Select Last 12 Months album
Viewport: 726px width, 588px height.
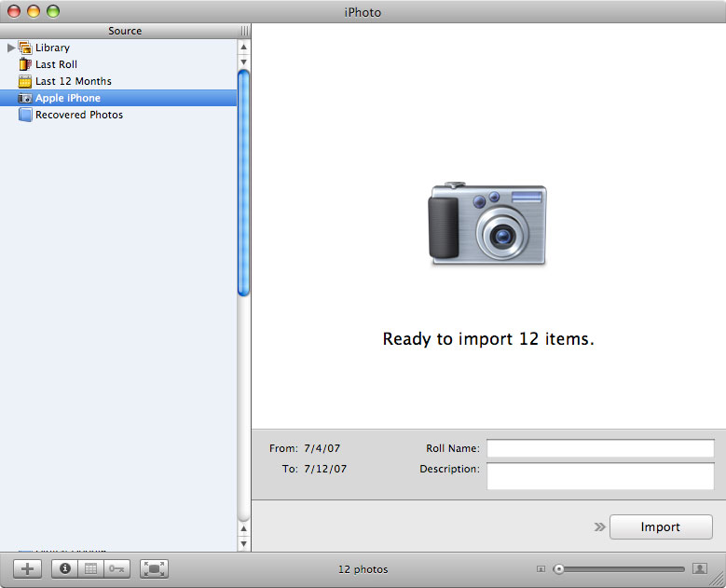(x=118, y=81)
